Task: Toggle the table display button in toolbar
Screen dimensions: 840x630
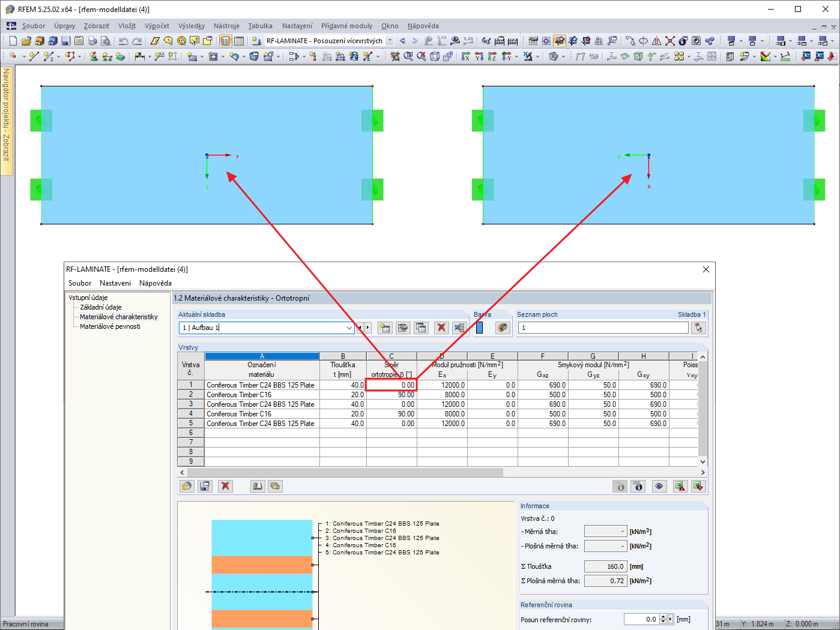Action: 238,41
